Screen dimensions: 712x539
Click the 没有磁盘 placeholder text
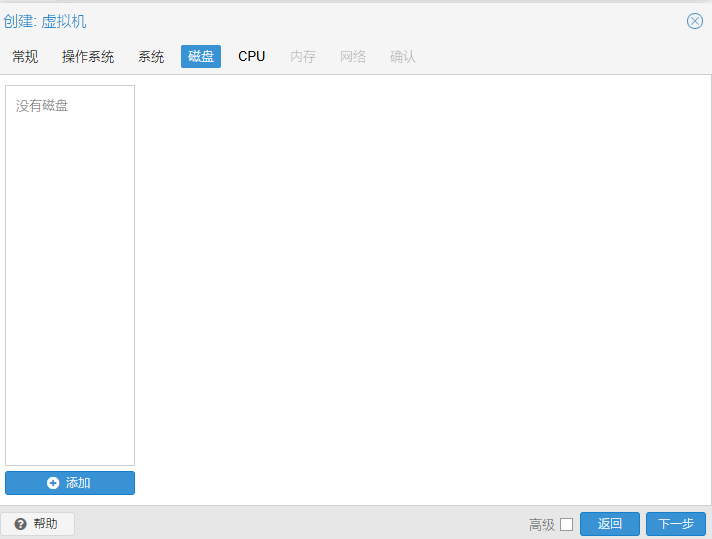point(42,106)
